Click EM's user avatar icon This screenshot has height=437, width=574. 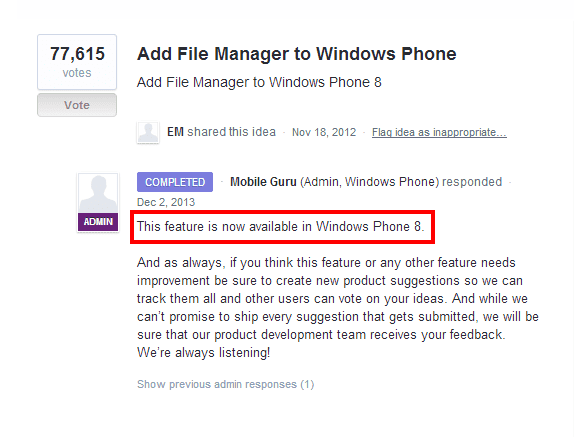(148, 132)
